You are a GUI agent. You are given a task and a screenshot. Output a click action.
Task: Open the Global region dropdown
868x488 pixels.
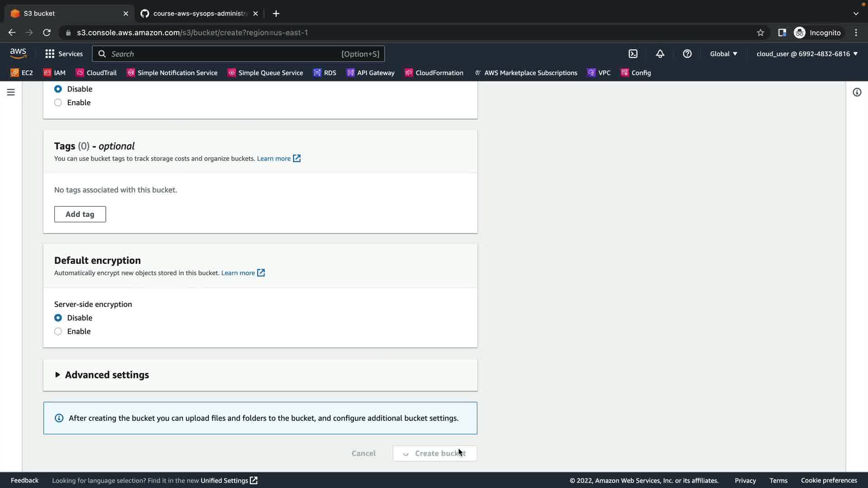pos(723,54)
